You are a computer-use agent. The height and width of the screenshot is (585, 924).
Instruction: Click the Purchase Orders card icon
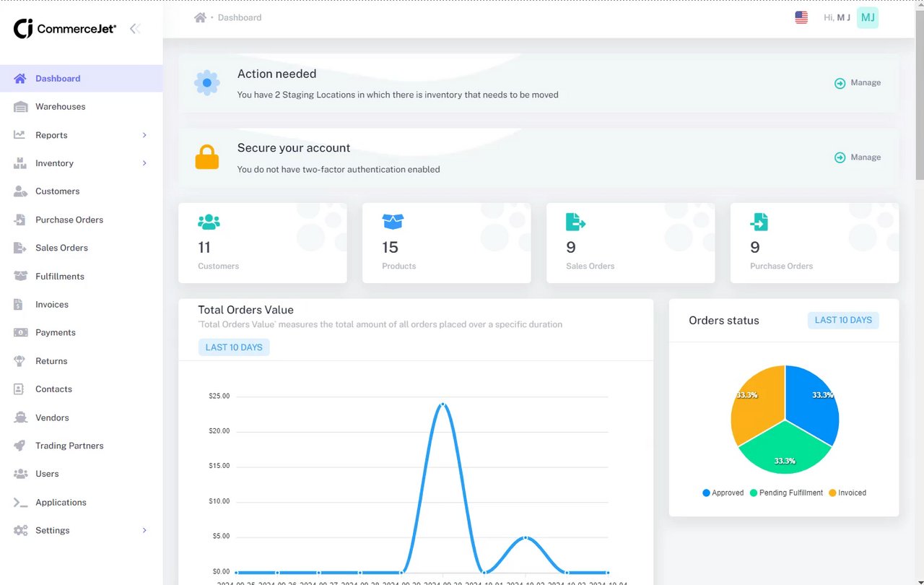(759, 222)
